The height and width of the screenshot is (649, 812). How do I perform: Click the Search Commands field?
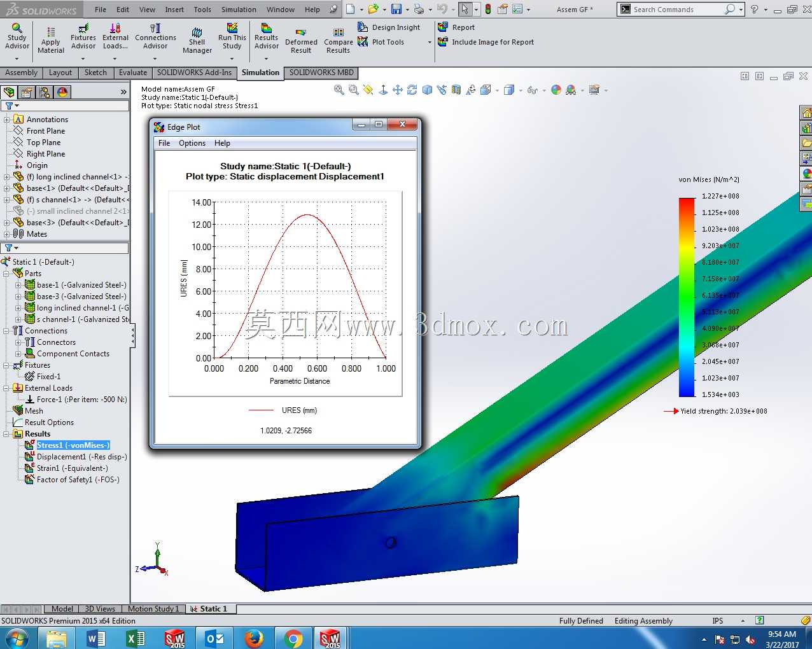[x=676, y=10]
